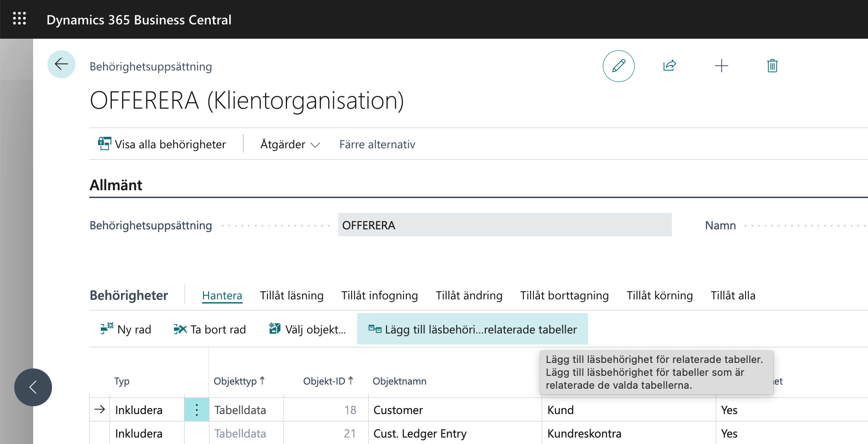
Task: Select Customer row arrow indicator
Action: coord(99,409)
